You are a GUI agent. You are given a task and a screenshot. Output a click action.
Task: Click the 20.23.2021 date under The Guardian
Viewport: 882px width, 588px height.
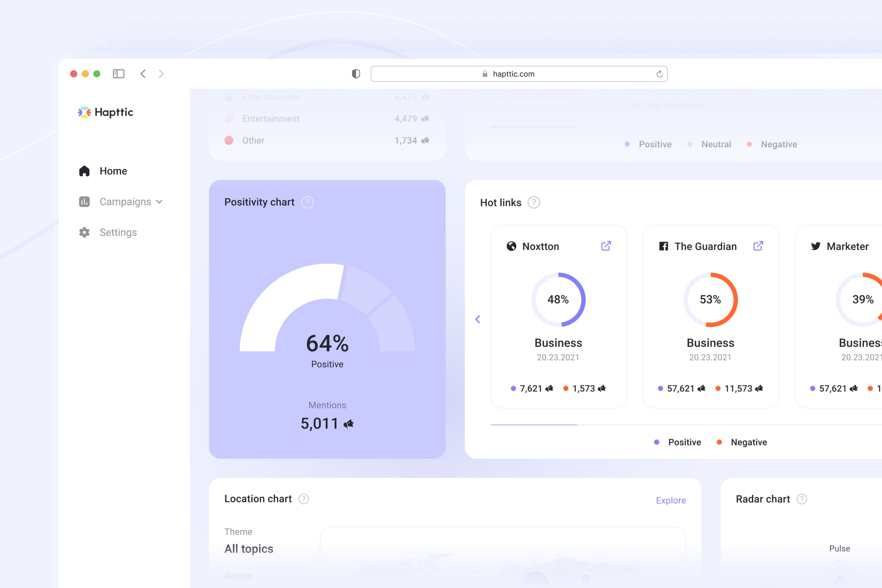pos(710,358)
